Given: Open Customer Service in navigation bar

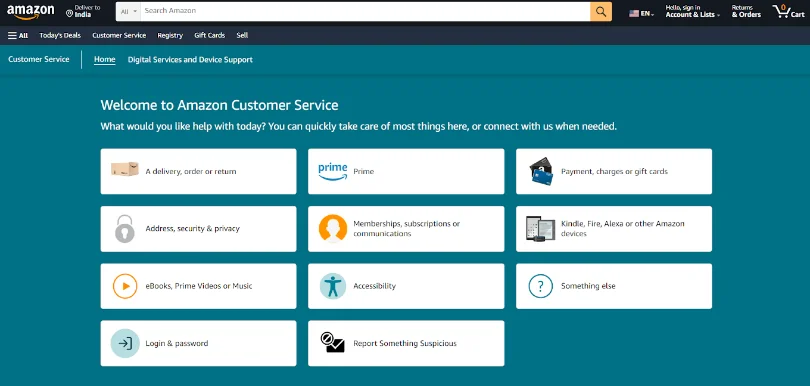Looking at the screenshot, I should click(119, 36).
